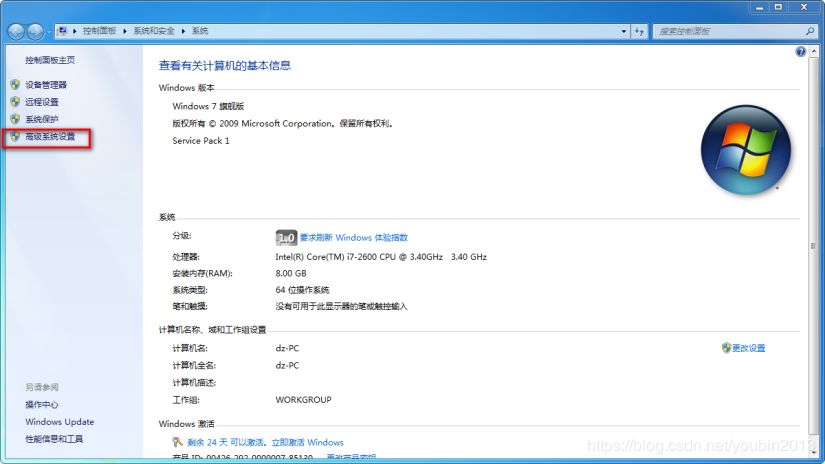Open 性能信息和工具 link in sidebar
This screenshot has height=464, width=825.
pyautogui.click(x=54, y=439)
